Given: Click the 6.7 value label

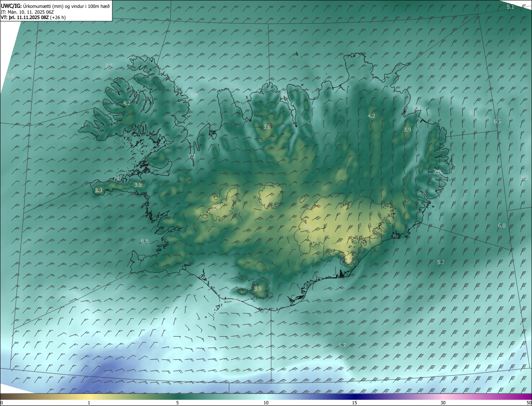Looking at the screenshot, I should 342,345.
